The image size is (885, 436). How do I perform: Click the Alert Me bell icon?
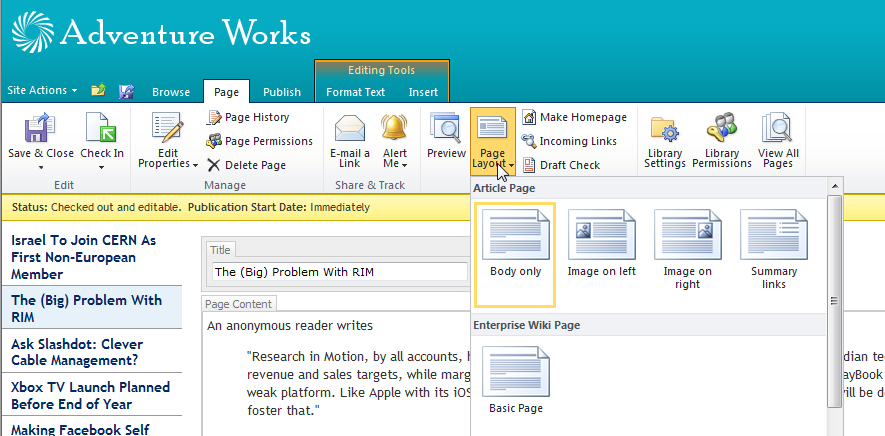pyautogui.click(x=395, y=127)
